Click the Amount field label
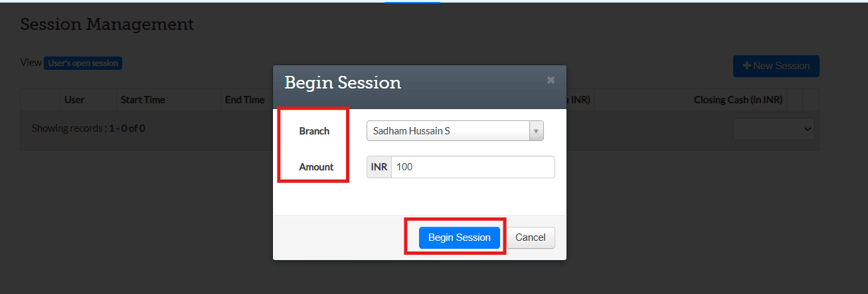Screen dimensions: 868x294 click(x=316, y=167)
